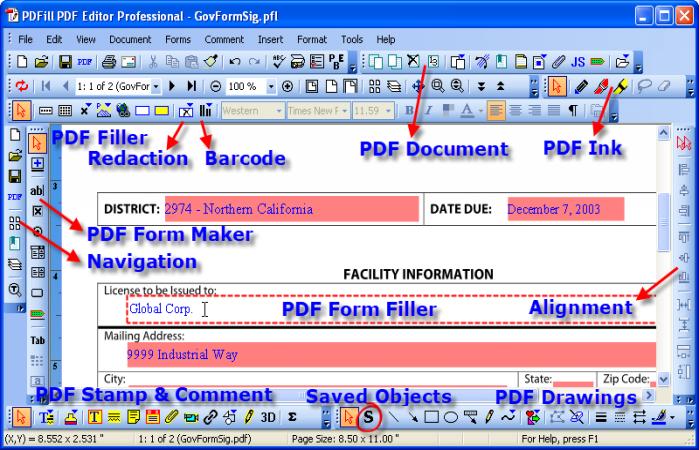Screen dimensions: 699x450
Task: Open the JS JavaScript tool
Action: 578,62
